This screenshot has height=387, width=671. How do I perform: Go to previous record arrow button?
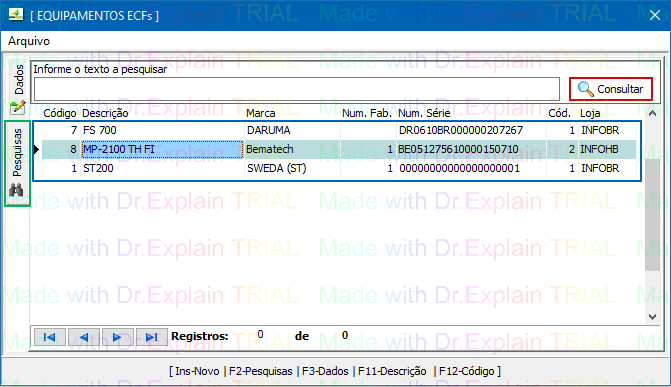tap(84, 337)
